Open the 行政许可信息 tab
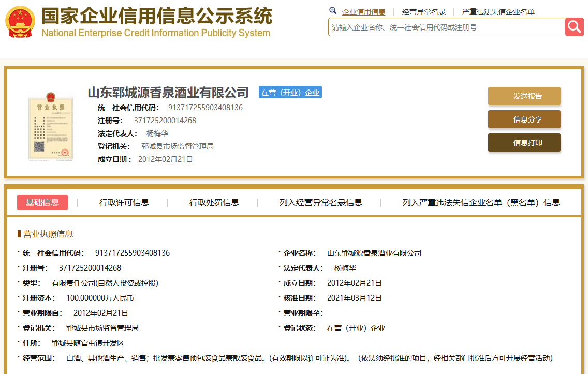The height and width of the screenshot is (374, 588). click(x=124, y=202)
